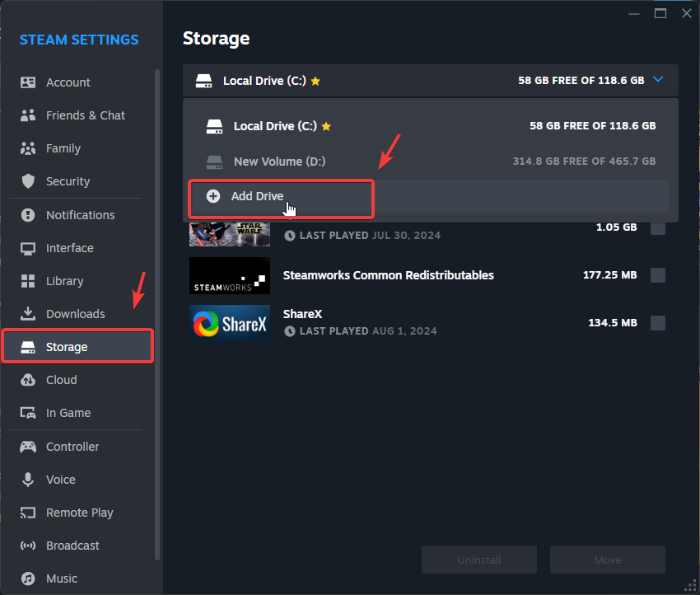Click the sidebar vertical scrollbar
The height and width of the screenshot is (595, 700).
tap(157, 313)
